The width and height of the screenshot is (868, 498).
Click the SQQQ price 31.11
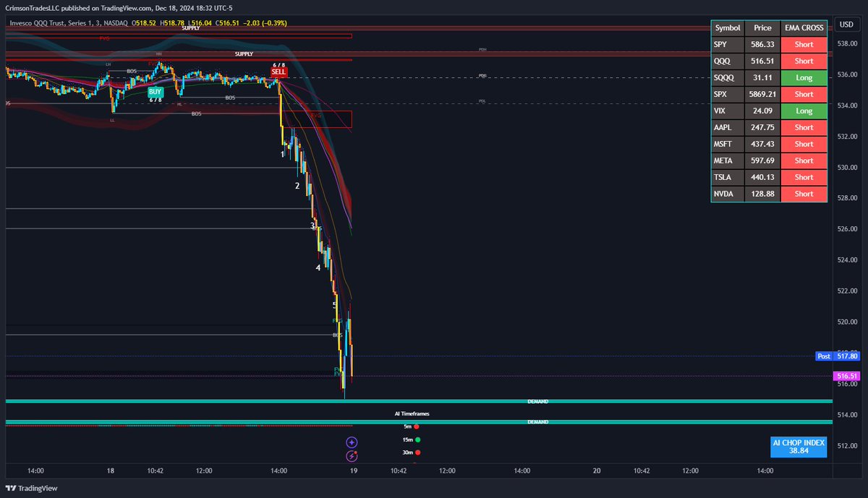click(762, 77)
